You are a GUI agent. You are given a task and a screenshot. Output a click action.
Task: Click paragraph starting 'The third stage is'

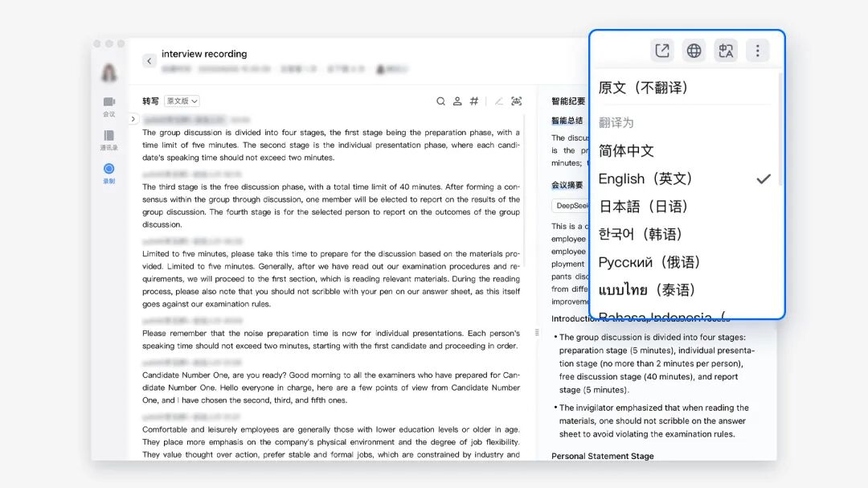[x=331, y=206]
